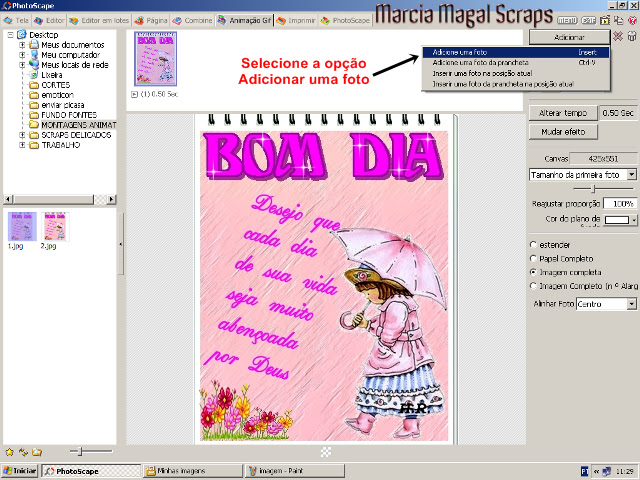Open the red help question mark icon

[x=632, y=20]
